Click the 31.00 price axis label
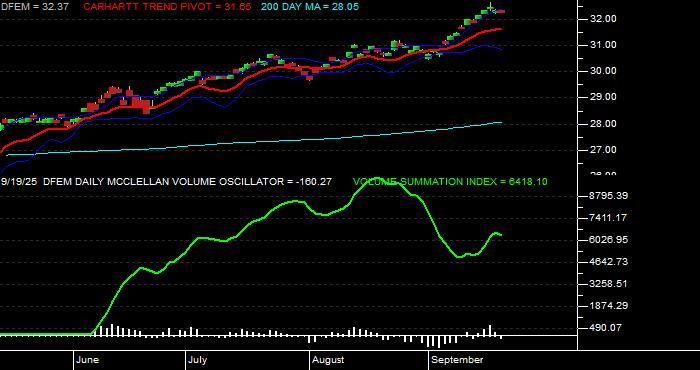Screen dimensions: 700x370 [603, 45]
